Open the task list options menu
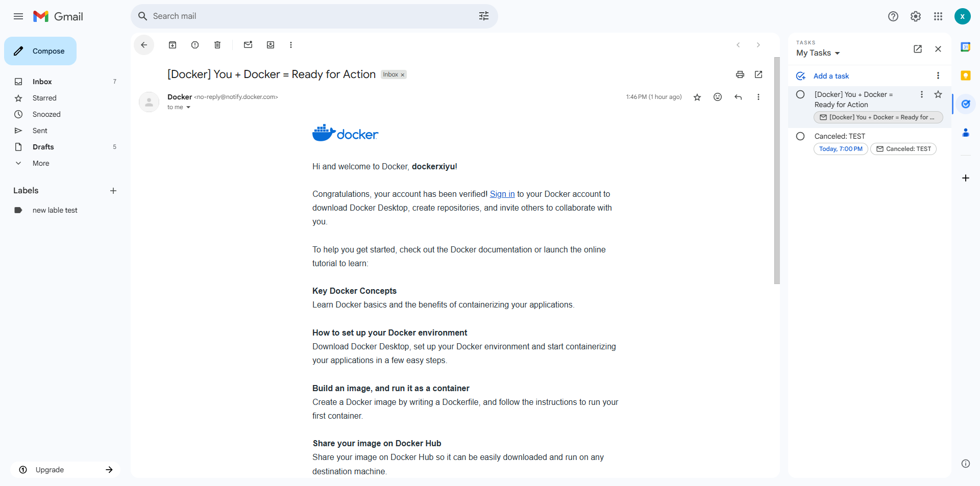Screen dimensions: 980x486 [938, 76]
